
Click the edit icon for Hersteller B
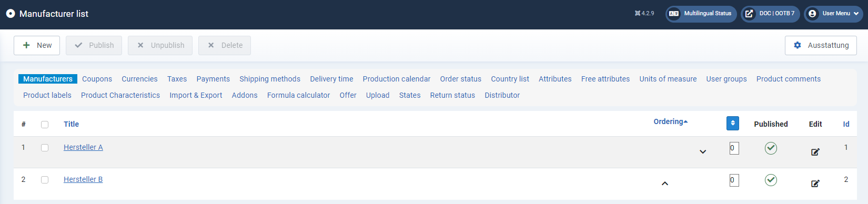coord(815,183)
